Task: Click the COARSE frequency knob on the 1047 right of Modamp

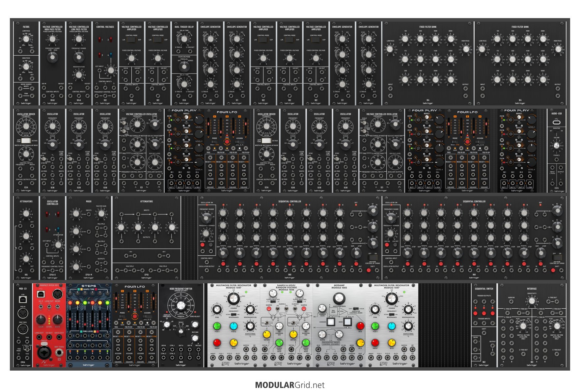Action: 392,299
